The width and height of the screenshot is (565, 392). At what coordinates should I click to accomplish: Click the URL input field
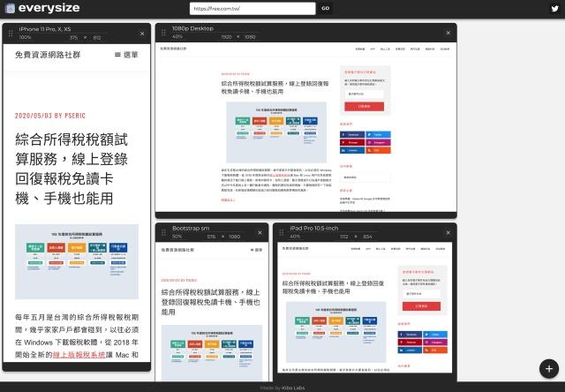tap(252, 9)
